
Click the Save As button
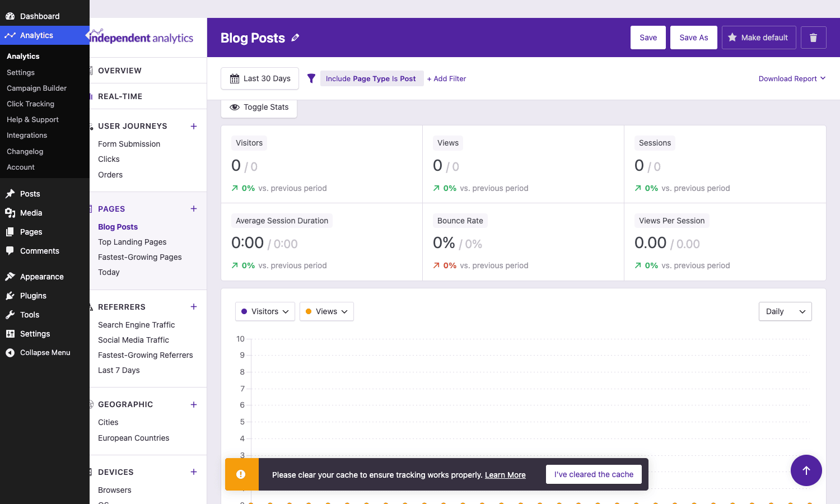coord(694,38)
